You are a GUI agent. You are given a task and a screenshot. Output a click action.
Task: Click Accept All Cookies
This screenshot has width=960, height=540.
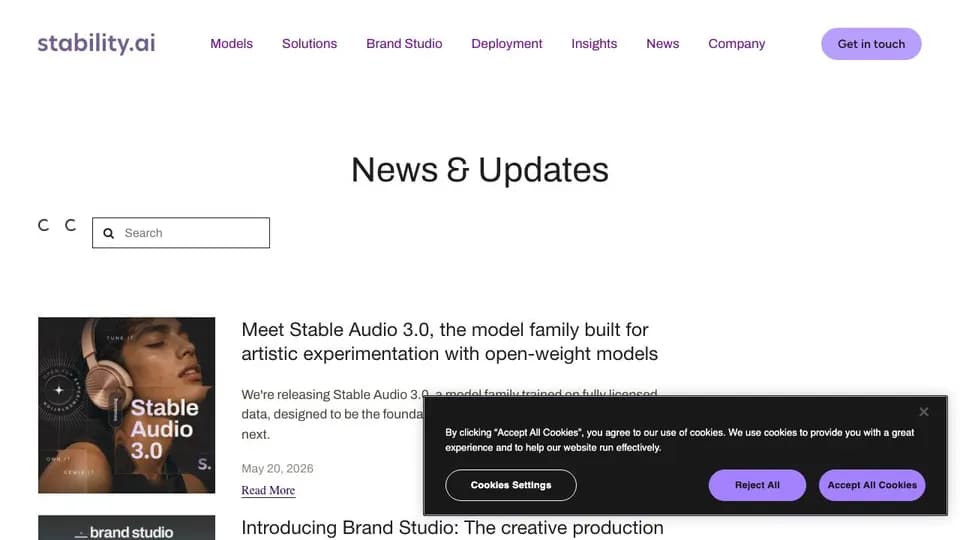pyautogui.click(x=872, y=485)
